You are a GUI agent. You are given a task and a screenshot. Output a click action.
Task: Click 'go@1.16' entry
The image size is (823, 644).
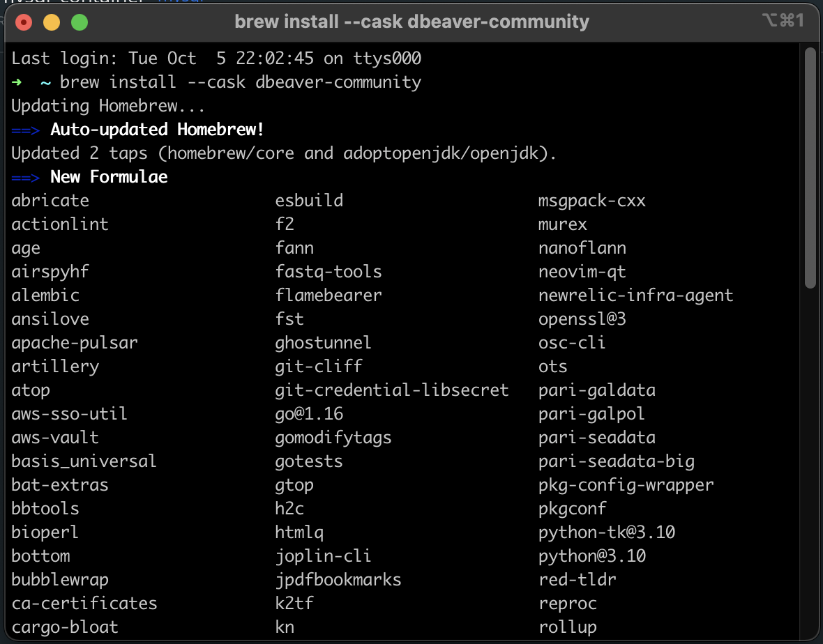pos(309,414)
